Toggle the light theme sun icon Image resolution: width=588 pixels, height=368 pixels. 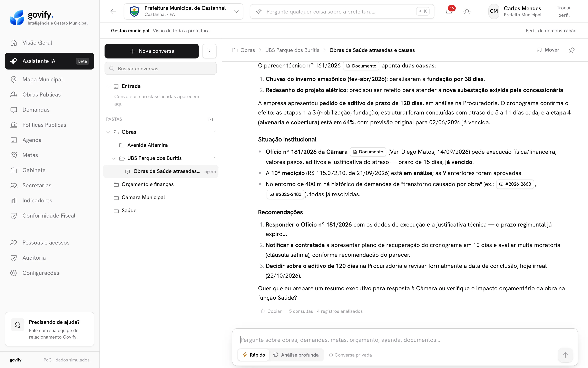(467, 11)
